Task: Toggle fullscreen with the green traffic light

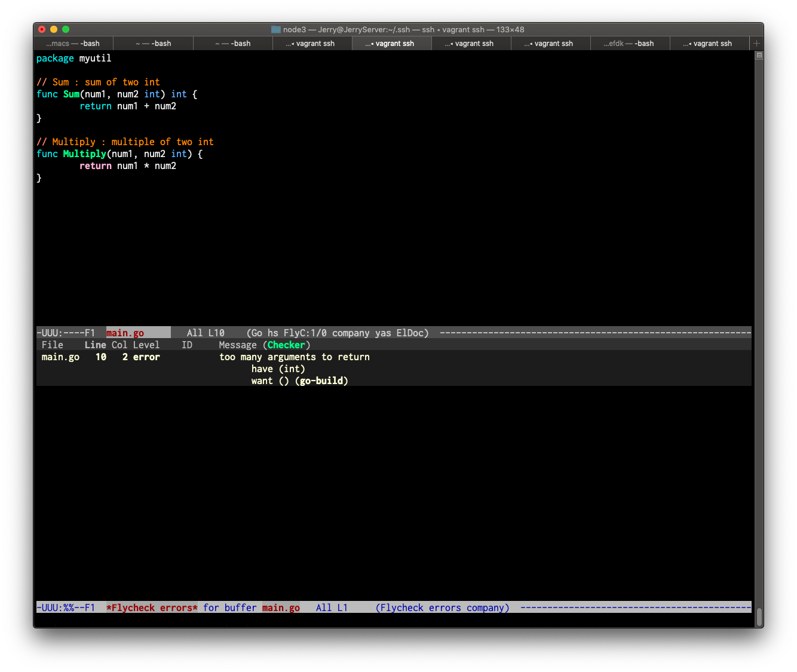Action: coord(66,29)
